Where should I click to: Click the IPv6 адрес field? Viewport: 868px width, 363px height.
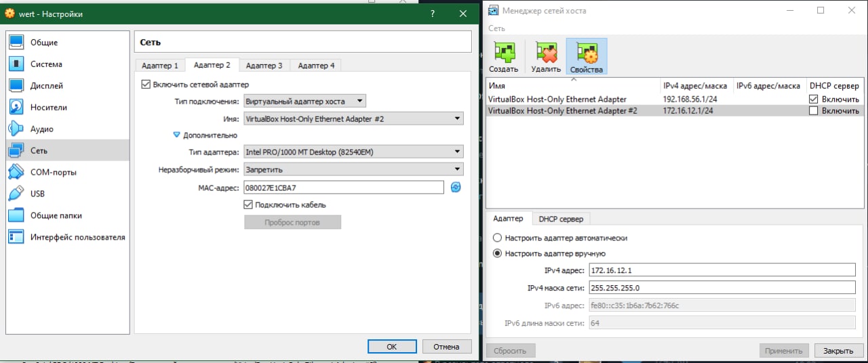tap(722, 305)
